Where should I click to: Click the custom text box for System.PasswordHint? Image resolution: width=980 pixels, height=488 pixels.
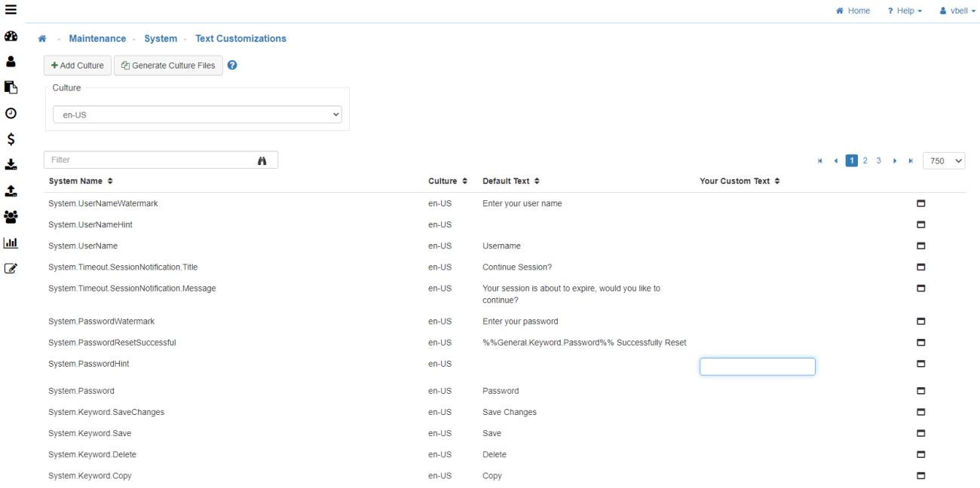[x=757, y=367]
